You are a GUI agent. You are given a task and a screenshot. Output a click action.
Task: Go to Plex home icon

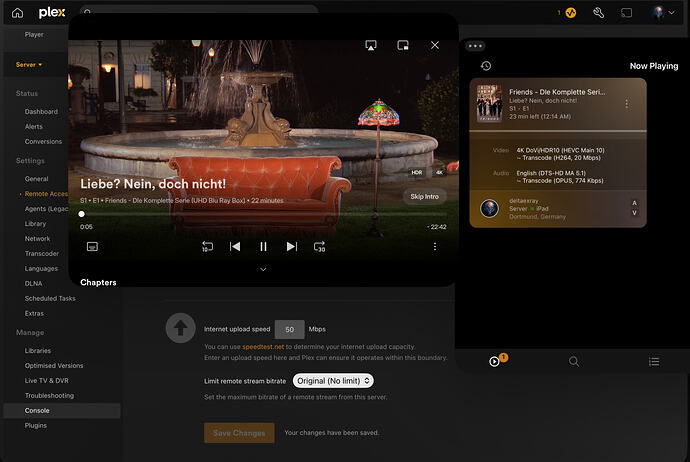(17, 13)
